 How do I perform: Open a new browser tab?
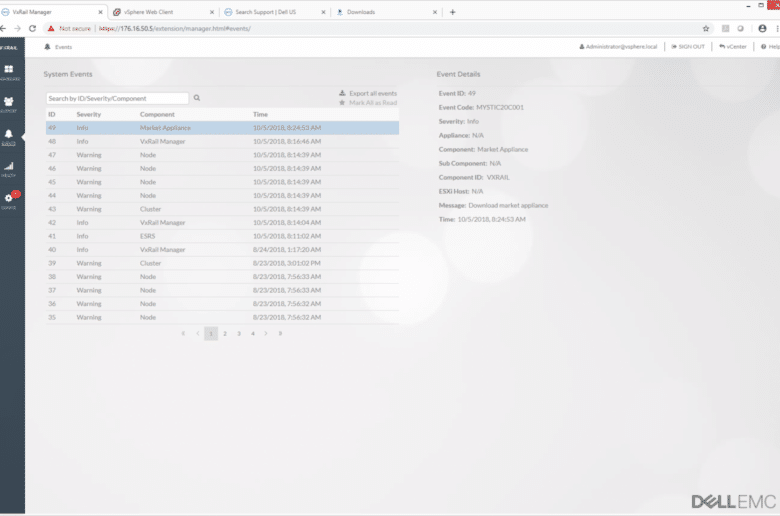(453, 12)
